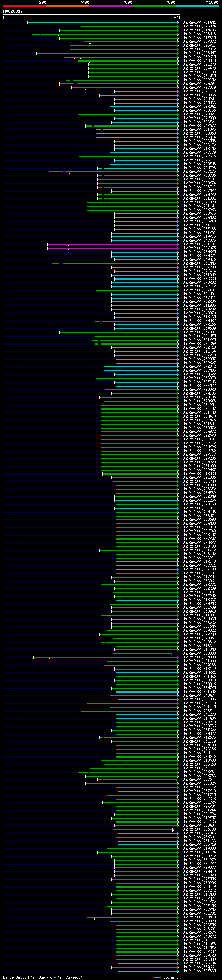This screenshot has height=980, width=222.
Task: Select UniRef100_Q9LZY8 label
Action: [x=199, y=65]
